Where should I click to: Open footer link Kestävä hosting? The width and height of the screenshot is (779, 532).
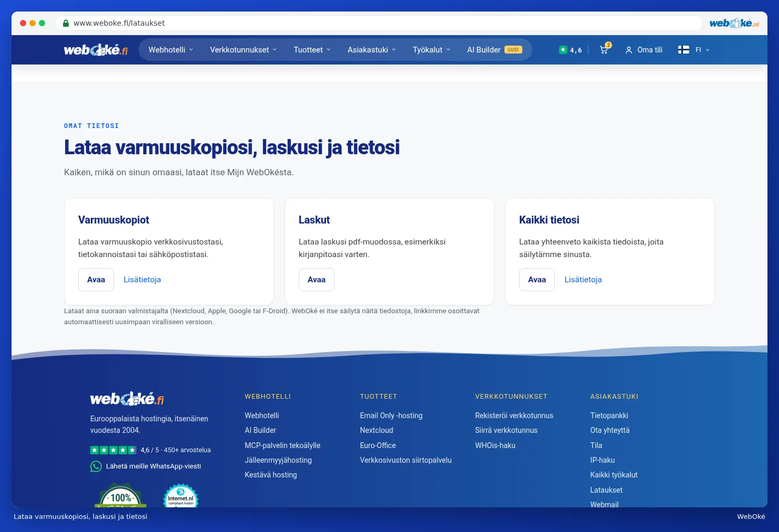(x=271, y=475)
